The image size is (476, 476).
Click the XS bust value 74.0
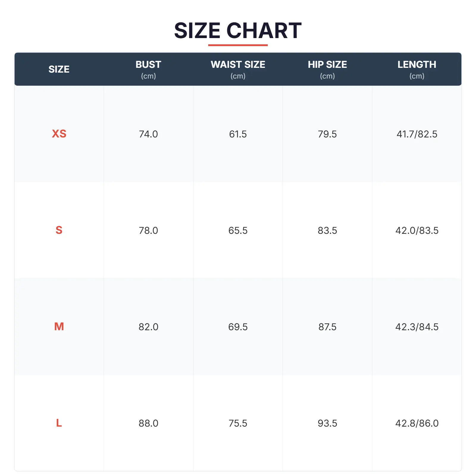(x=148, y=134)
